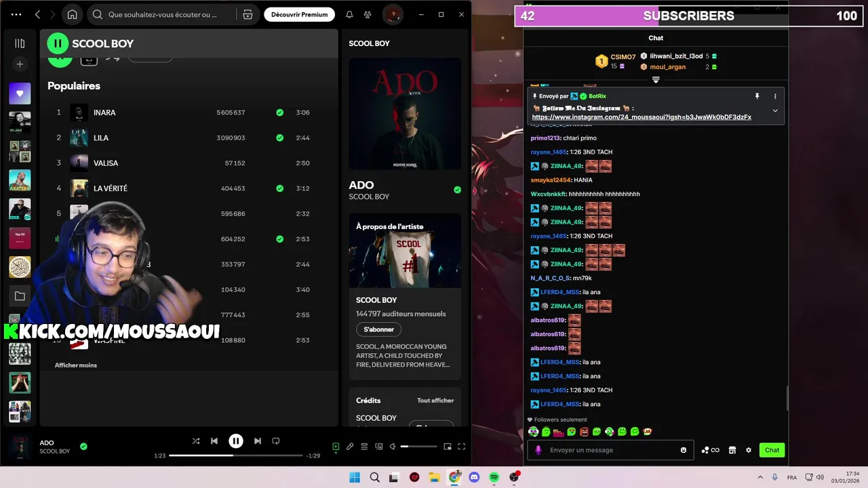This screenshot has width=868, height=488.
Task: Open the Connect to a device icon
Action: click(x=378, y=447)
